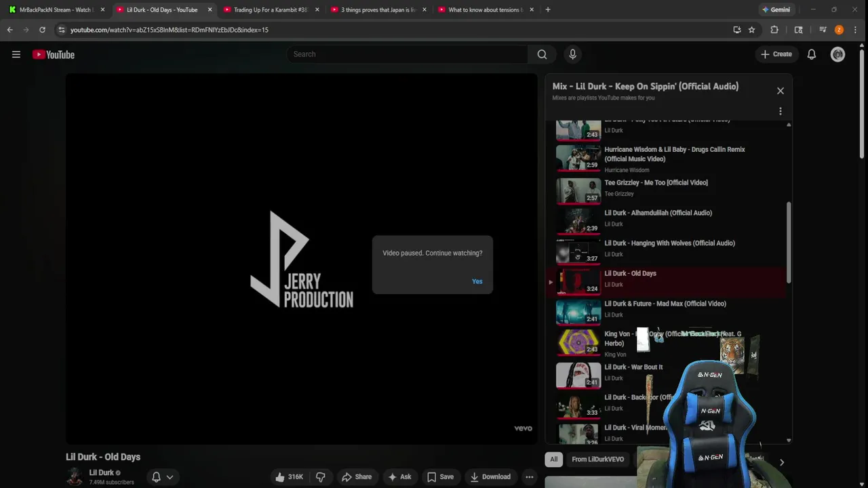
Task: Install app icon in address bar
Action: [737, 30]
